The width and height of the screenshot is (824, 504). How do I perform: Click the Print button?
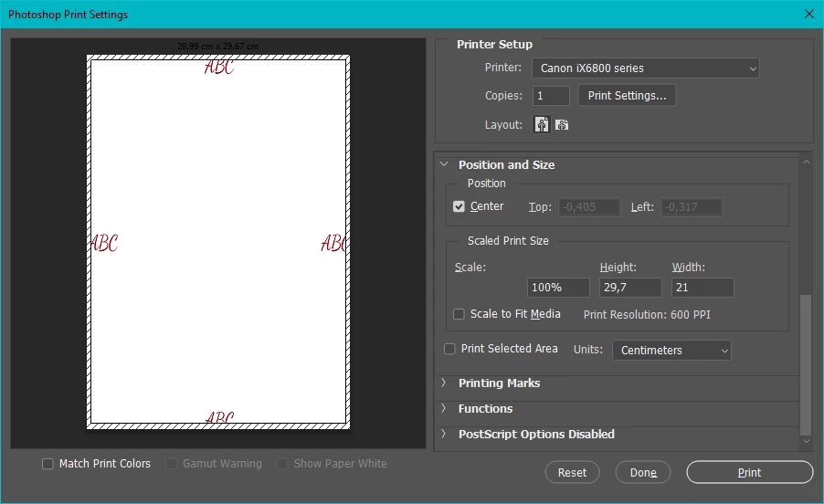749,473
